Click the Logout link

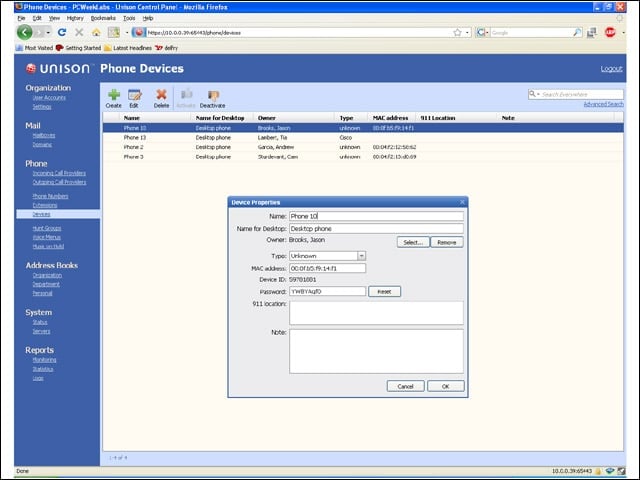pyautogui.click(x=611, y=69)
